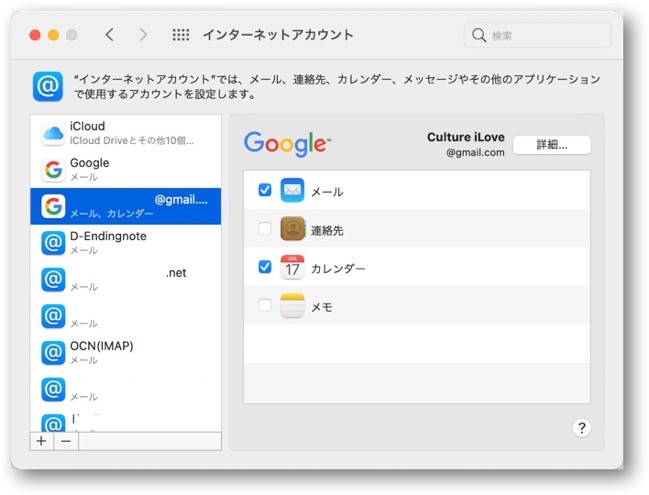Minimize the window with yellow button

pyautogui.click(x=53, y=35)
